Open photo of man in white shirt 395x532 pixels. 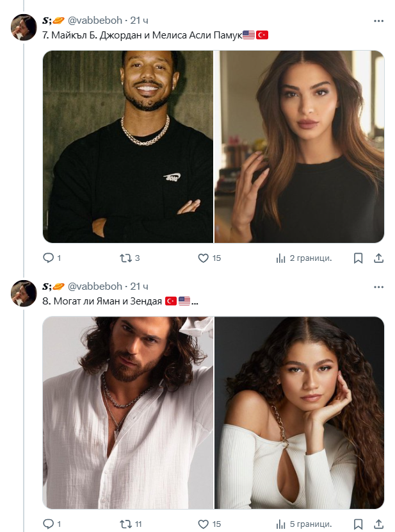coord(128,412)
